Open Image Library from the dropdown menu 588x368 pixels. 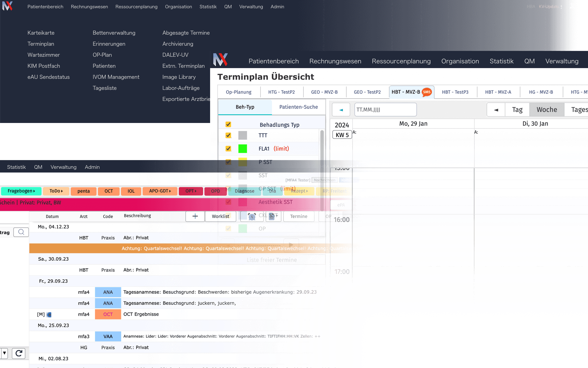(x=179, y=77)
